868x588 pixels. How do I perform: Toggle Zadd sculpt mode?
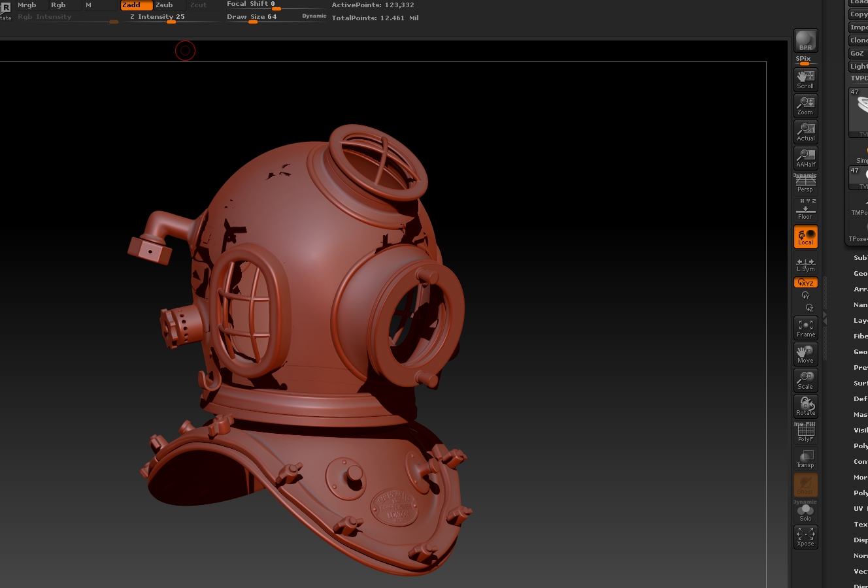click(136, 5)
